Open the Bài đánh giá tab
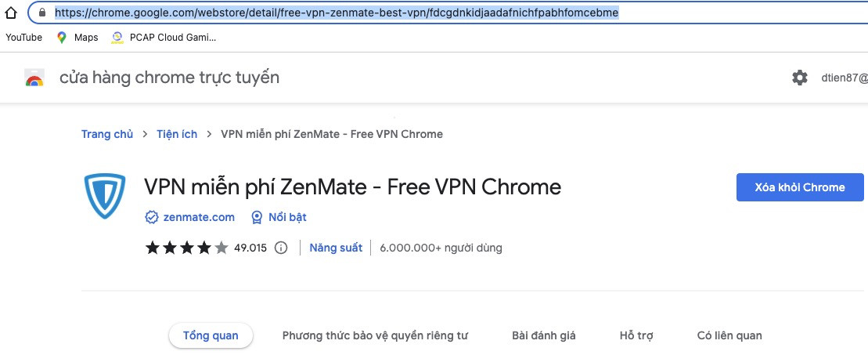The height and width of the screenshot is (355, 868). [x=544, y=335]
